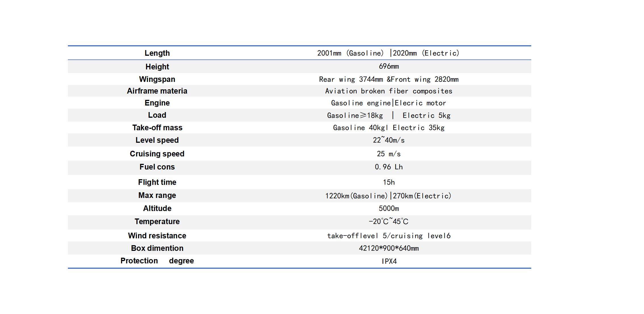Click the Max range label
Viewport: 644px width, 314px height.
pyautogui.click(x=157, y=195)
